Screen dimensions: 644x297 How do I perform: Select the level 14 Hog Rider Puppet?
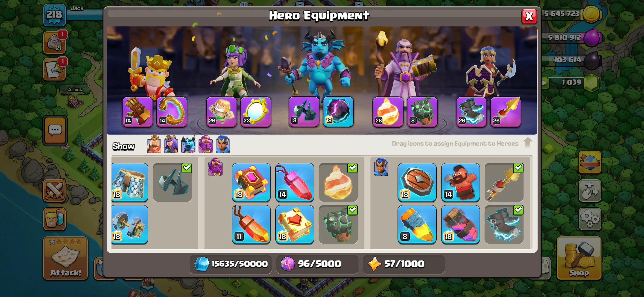pos(460,183)
